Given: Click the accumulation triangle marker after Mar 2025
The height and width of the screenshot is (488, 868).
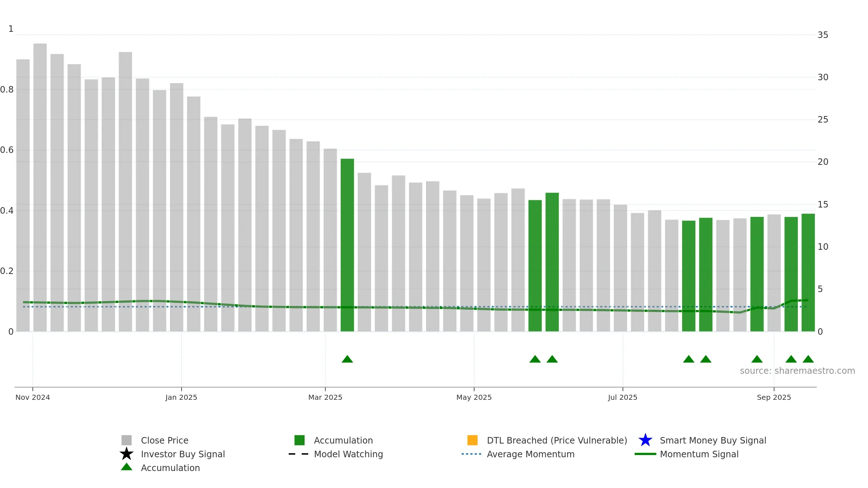Looking at the screenshot, I should tap(347, 359).
